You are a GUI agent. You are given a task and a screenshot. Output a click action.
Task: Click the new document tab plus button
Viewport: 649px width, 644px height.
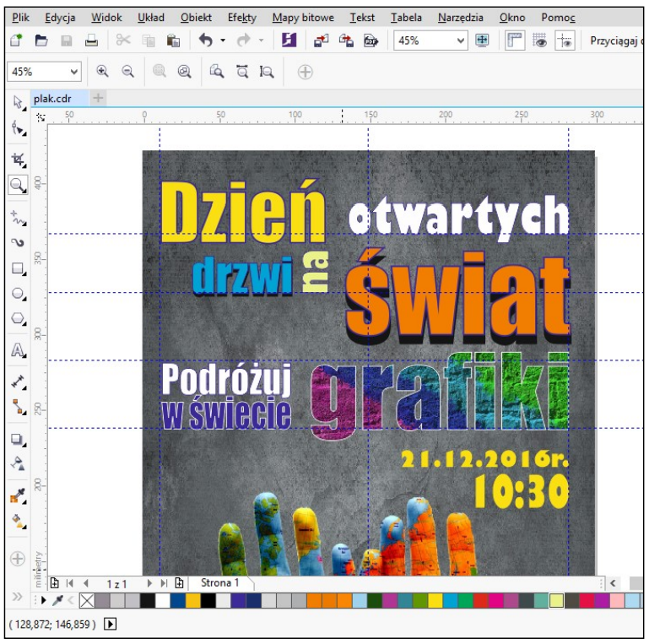coord(98,98)
